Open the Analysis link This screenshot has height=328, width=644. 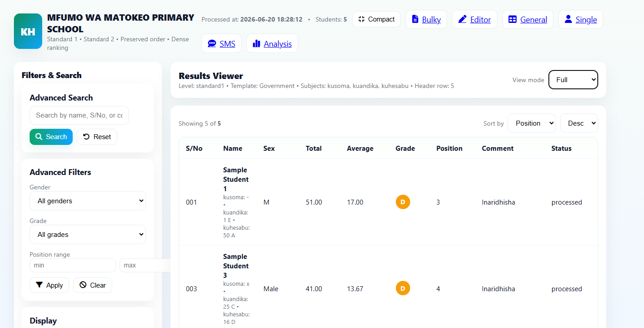click(x=272, y=44)
